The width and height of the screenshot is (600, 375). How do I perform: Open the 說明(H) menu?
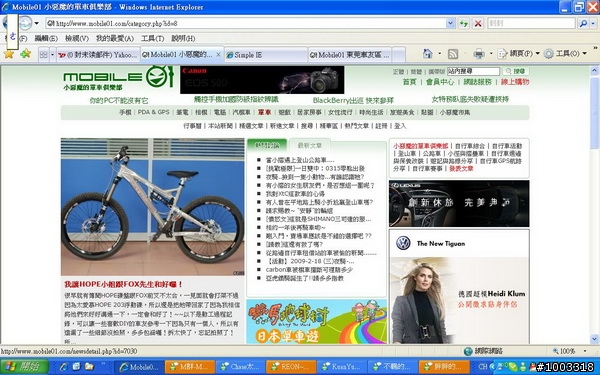click(183, 39)
